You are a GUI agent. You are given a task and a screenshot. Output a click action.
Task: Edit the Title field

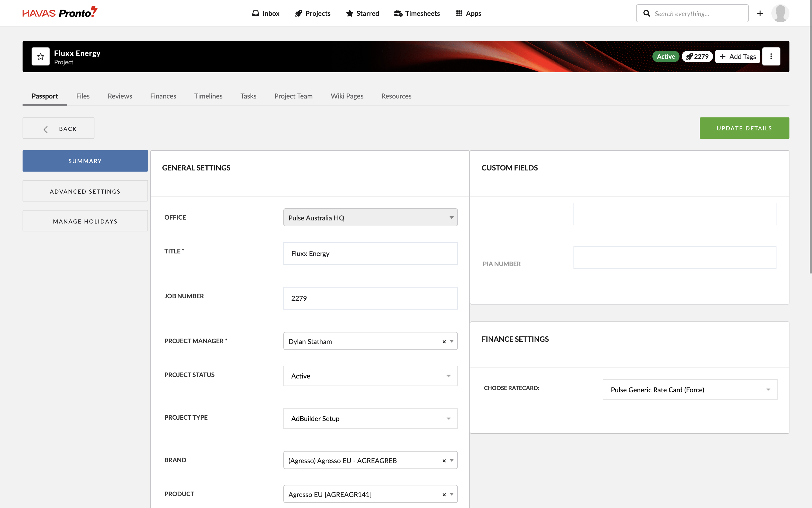[x=370, y=254]
